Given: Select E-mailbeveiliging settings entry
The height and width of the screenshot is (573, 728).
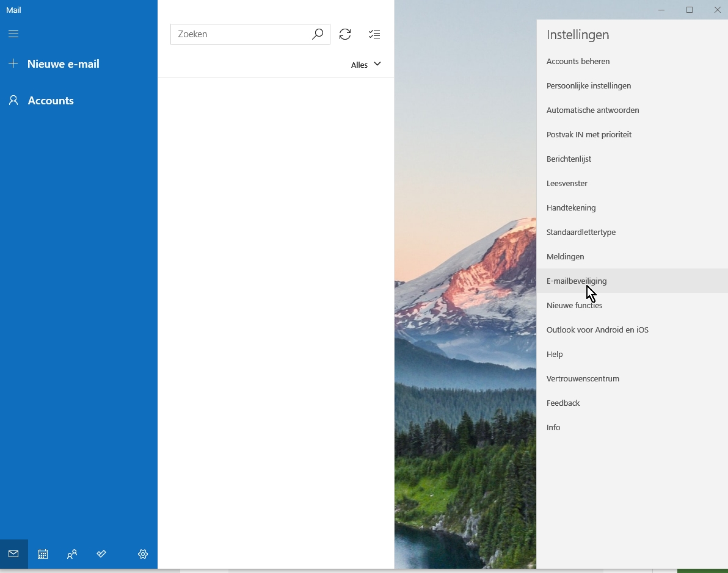Looking at the screenshot, I should (x=576, y=281).
